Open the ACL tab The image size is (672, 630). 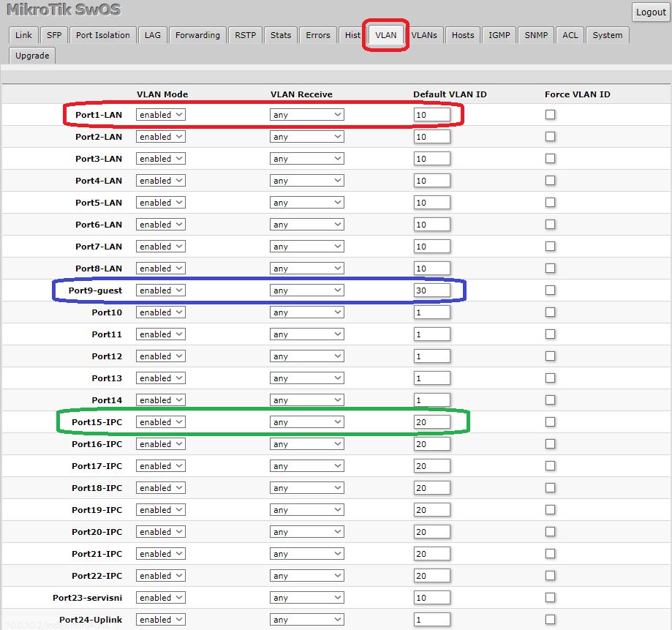[x=570, y=35]
